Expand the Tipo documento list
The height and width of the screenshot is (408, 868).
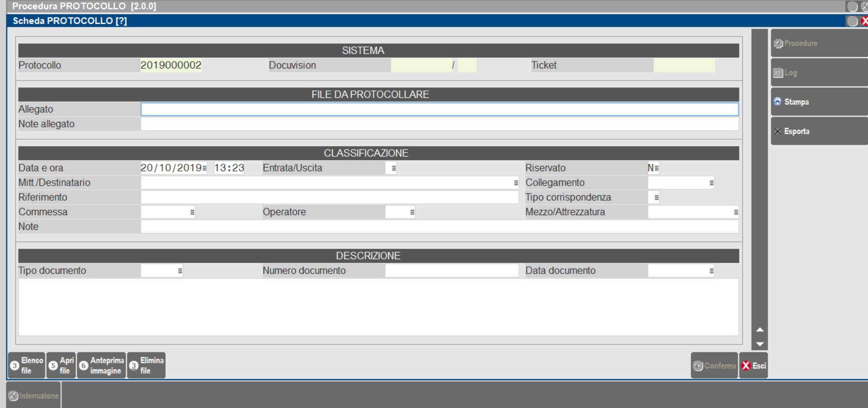(180, 271)
